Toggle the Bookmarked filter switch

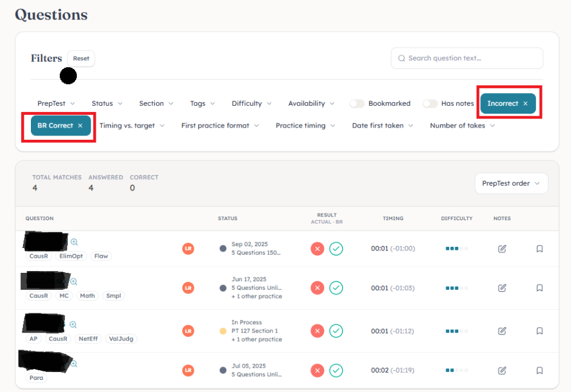coord(357,103)
